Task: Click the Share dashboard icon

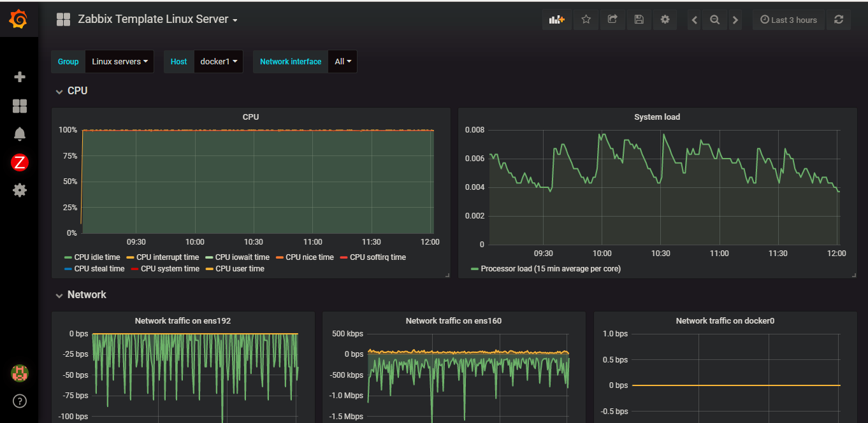Action: pos(612,20)
